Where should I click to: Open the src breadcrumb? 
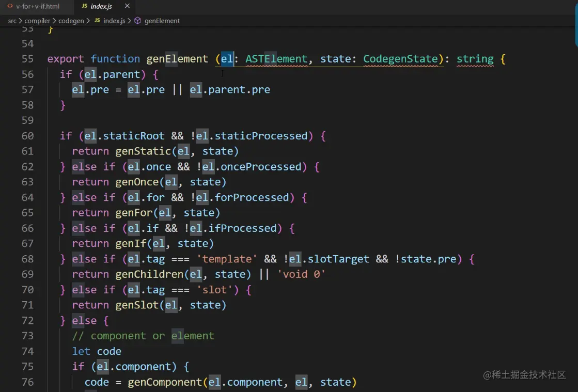12,21
